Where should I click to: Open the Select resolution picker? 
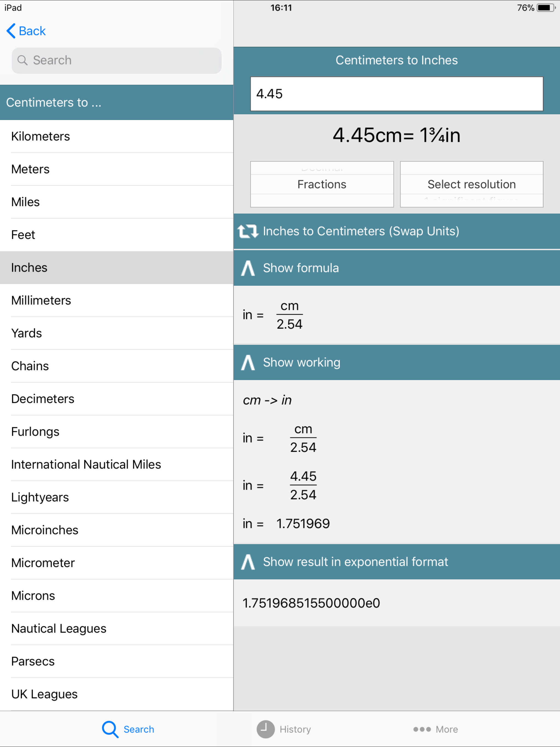pos(471,184)
